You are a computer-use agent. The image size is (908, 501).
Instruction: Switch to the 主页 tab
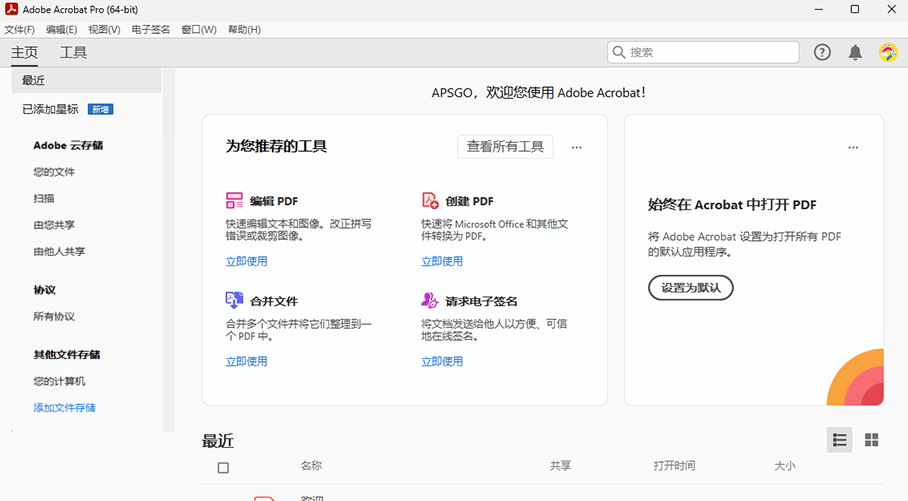pyautogui.click(x=24, y=53)
